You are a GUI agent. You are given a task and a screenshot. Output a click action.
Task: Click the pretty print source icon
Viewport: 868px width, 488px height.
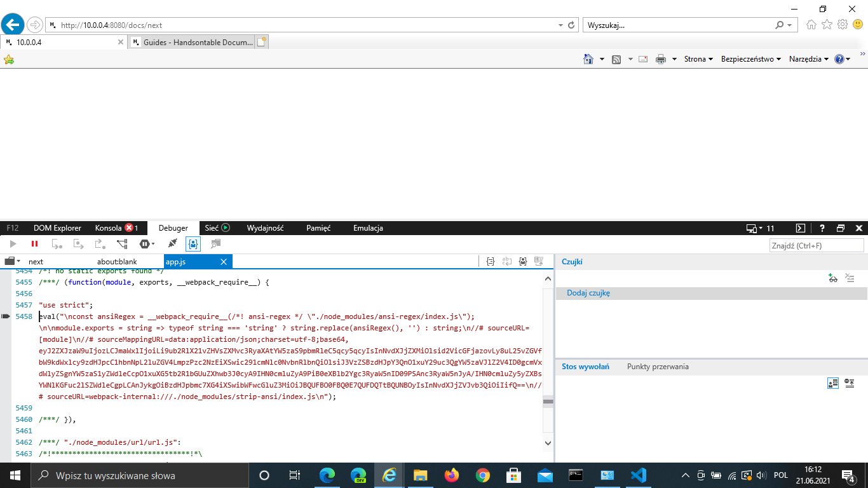pos(489,261)
